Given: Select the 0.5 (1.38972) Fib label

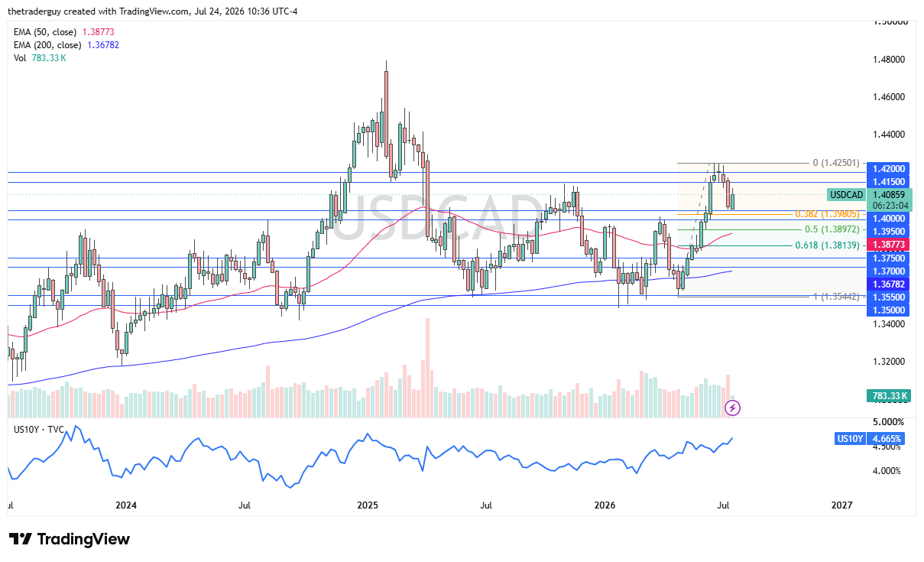Looking at the screenshot, I should [x=833, y=229].
